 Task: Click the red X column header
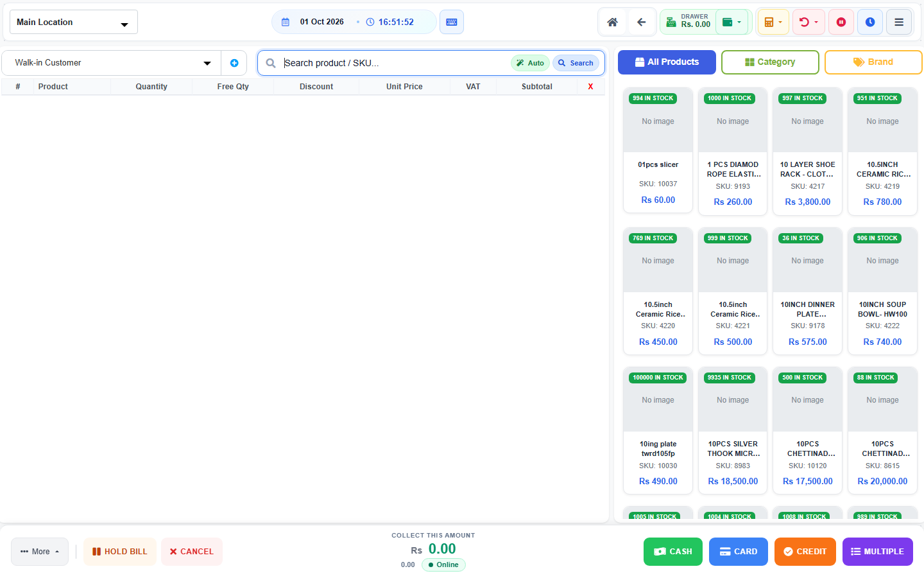[x=590, y=87]
